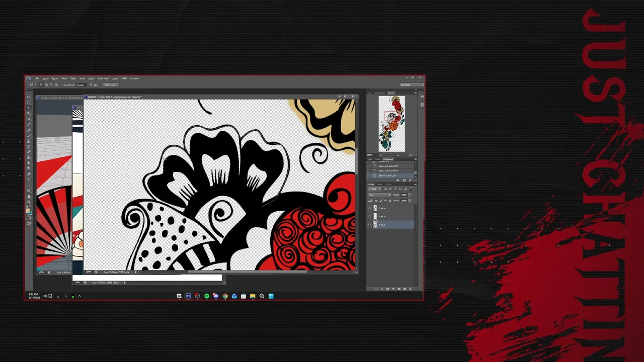Select the Rectangular Marquee tool
Viewport: 644px width, 362px height.
(29, 102)
